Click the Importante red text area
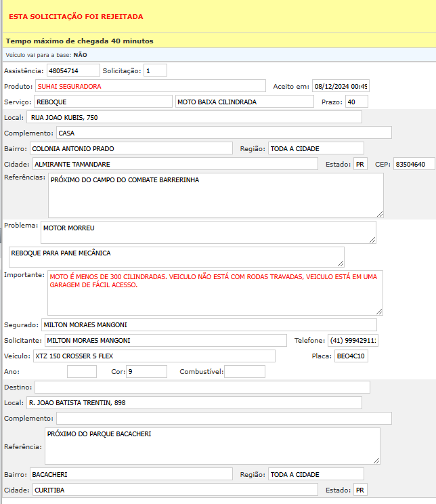The height and width of the screenshot is (504, 436). tap(215, 293)
